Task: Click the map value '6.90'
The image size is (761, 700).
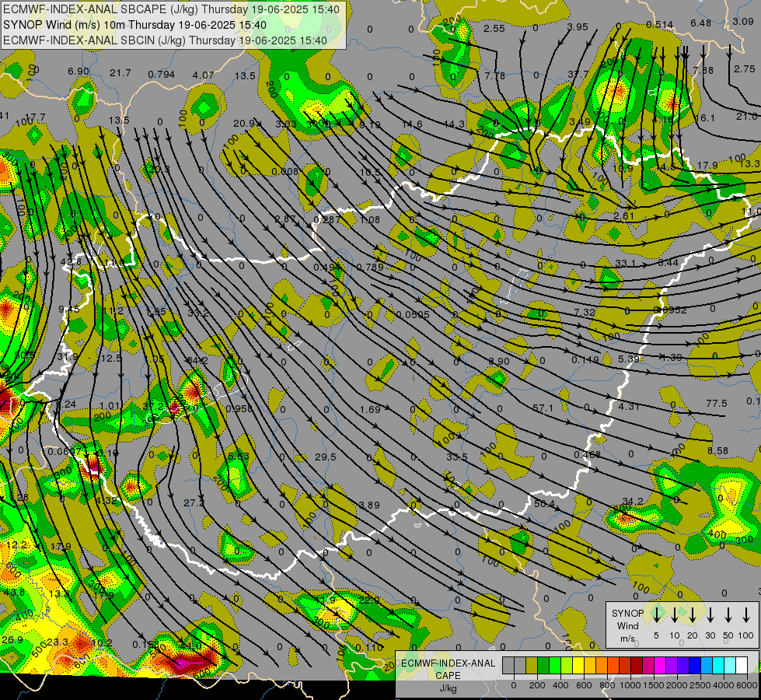Action: click(79, 72)
